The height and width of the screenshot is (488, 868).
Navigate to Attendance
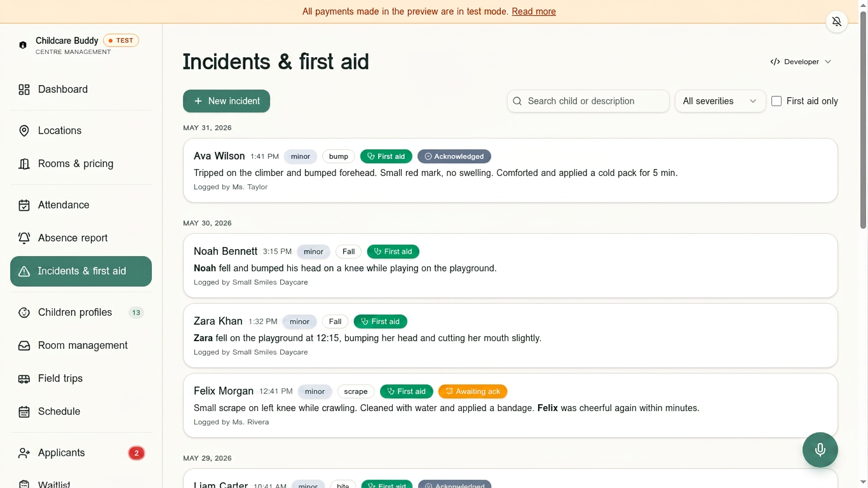81,205
